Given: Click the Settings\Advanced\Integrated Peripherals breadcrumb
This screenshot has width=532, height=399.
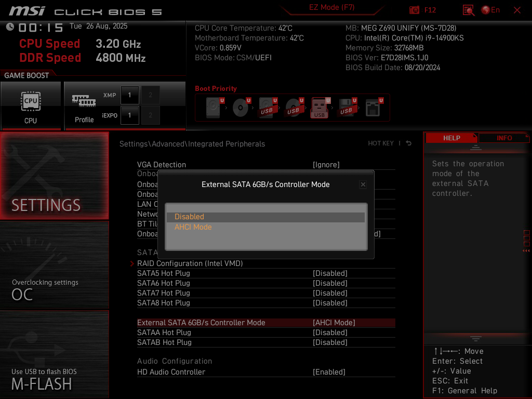Looking at the screenshot, I should pos(192,144).
